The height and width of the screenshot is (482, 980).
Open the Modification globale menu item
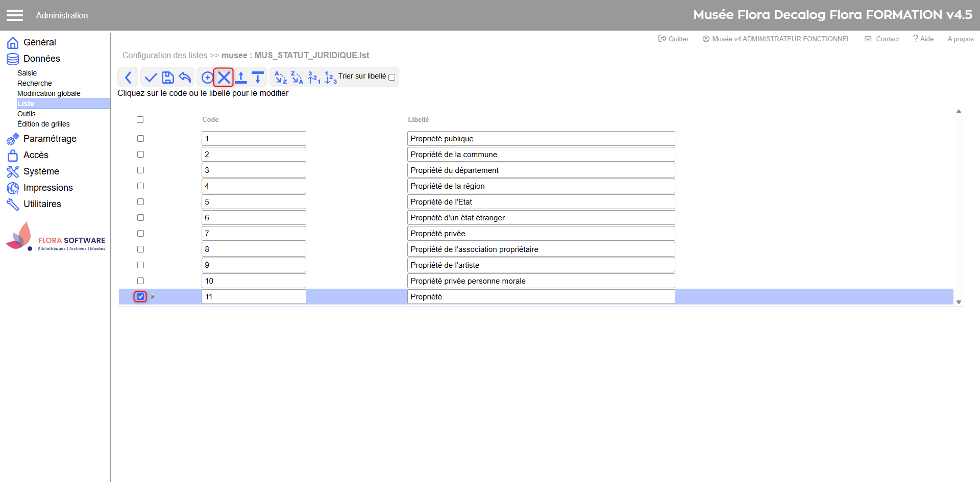click(49, 93)
